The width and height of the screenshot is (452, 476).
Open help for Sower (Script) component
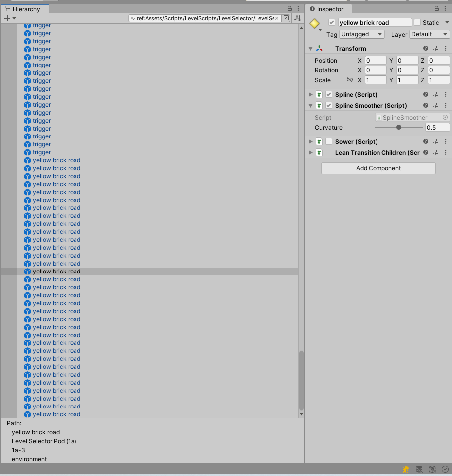[x=426, y=141]
